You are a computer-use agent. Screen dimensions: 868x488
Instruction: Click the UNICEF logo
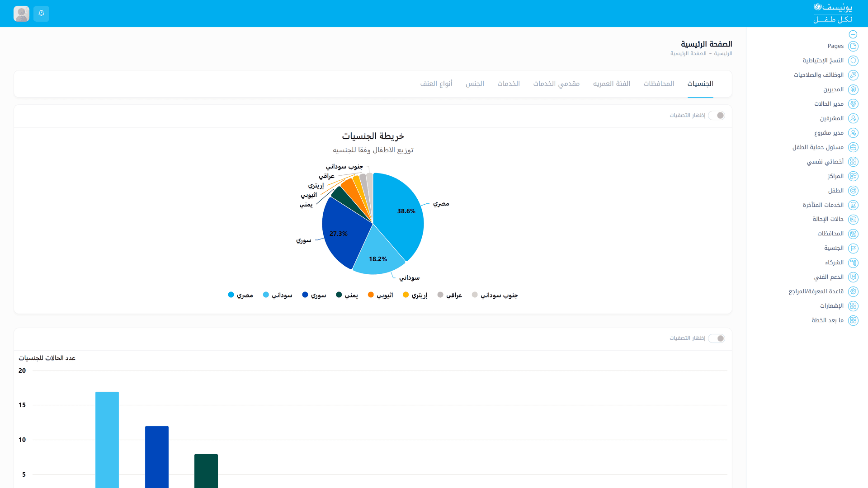click(833, 13)
